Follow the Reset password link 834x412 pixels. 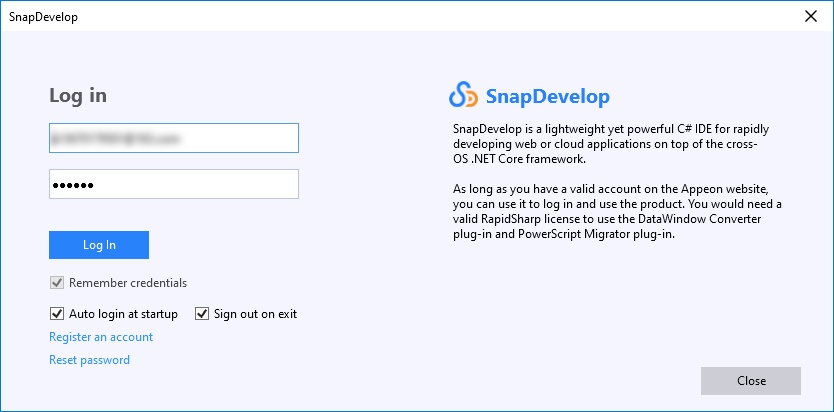tap(89, 360)
